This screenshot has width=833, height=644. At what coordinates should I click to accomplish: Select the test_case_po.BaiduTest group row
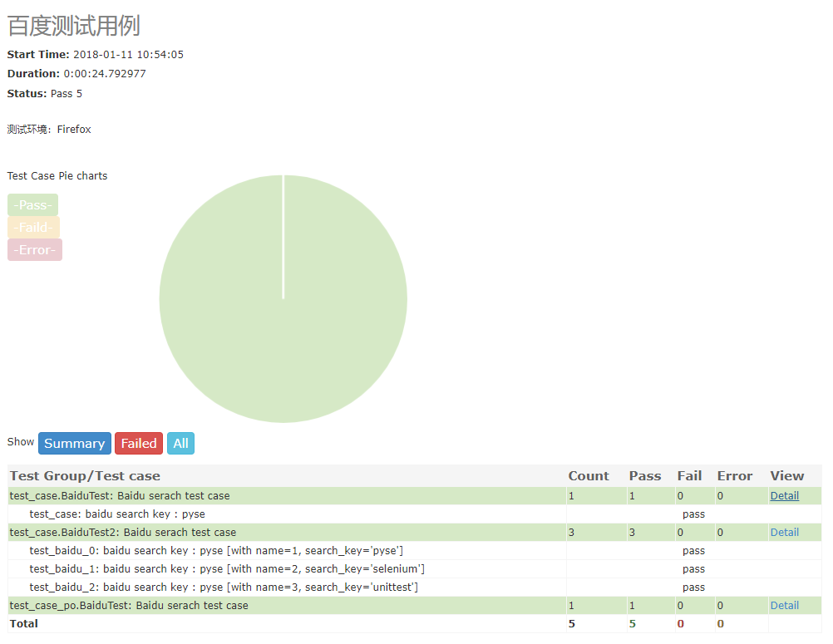(x=414, y=606)
